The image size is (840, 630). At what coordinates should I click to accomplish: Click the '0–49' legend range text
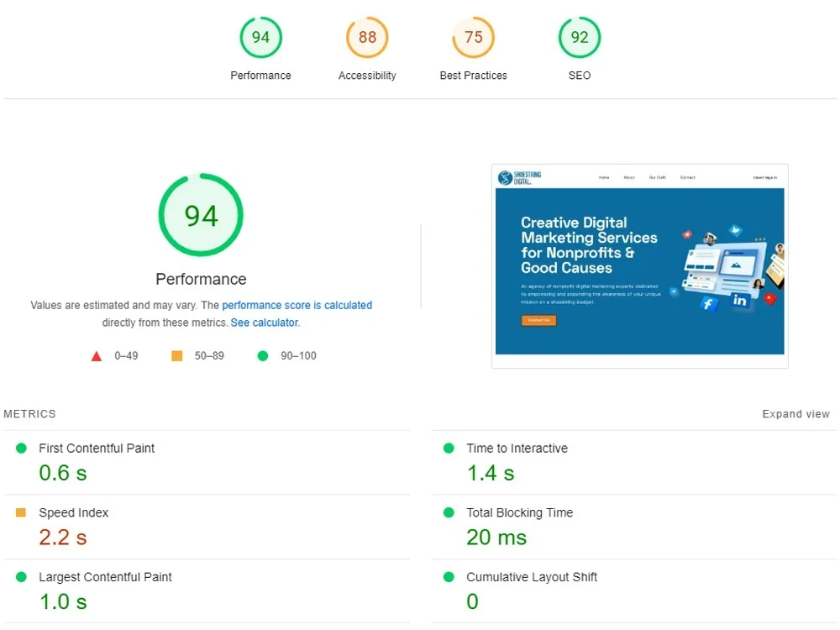[126, 355]
